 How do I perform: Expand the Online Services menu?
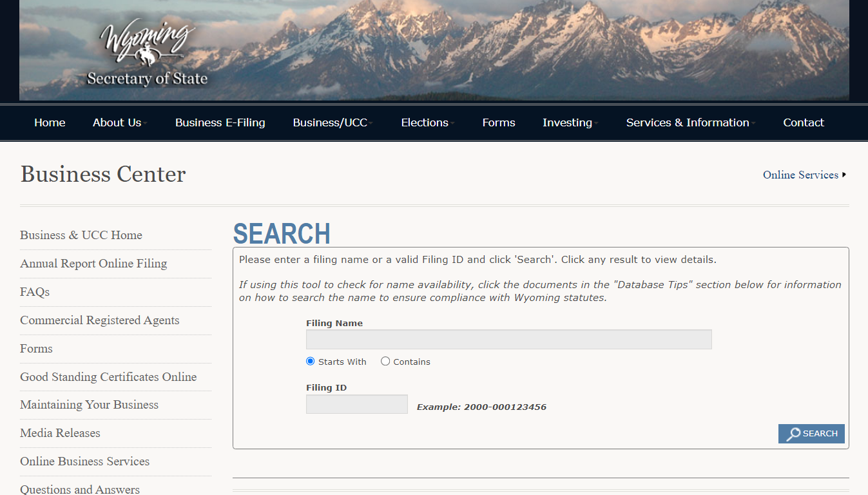pos(804,175)
